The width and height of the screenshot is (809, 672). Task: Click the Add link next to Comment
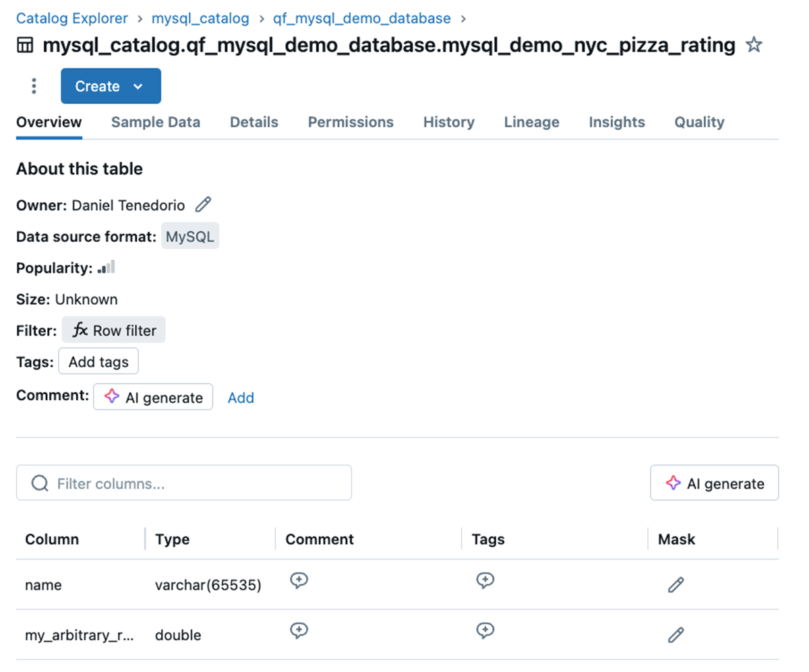[x=241, y=398]
